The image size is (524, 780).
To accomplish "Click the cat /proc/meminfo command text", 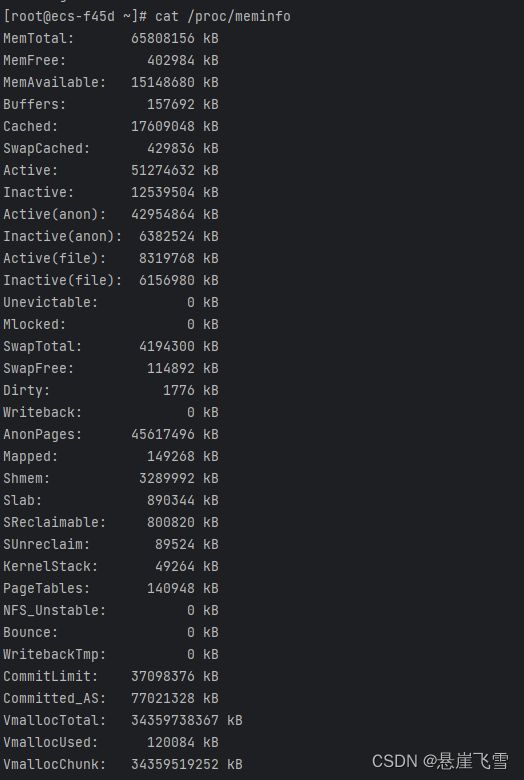I will click(x=222, y=16).
